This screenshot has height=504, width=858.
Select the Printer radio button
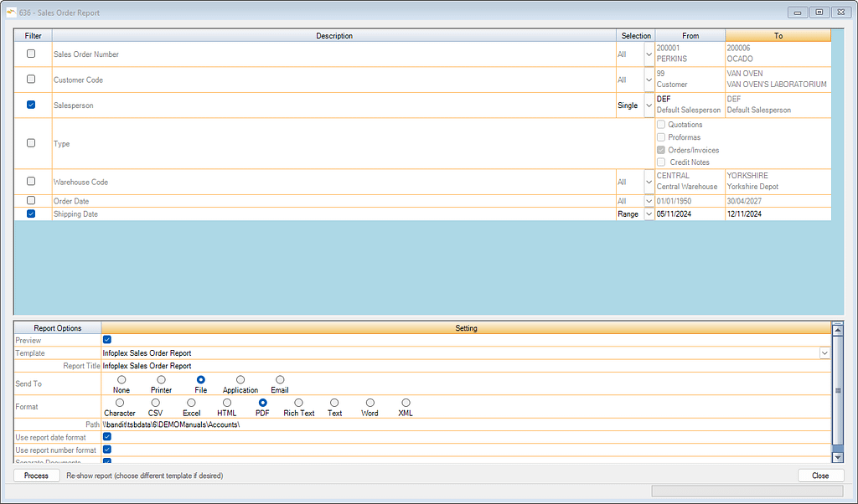coord(161,380)
